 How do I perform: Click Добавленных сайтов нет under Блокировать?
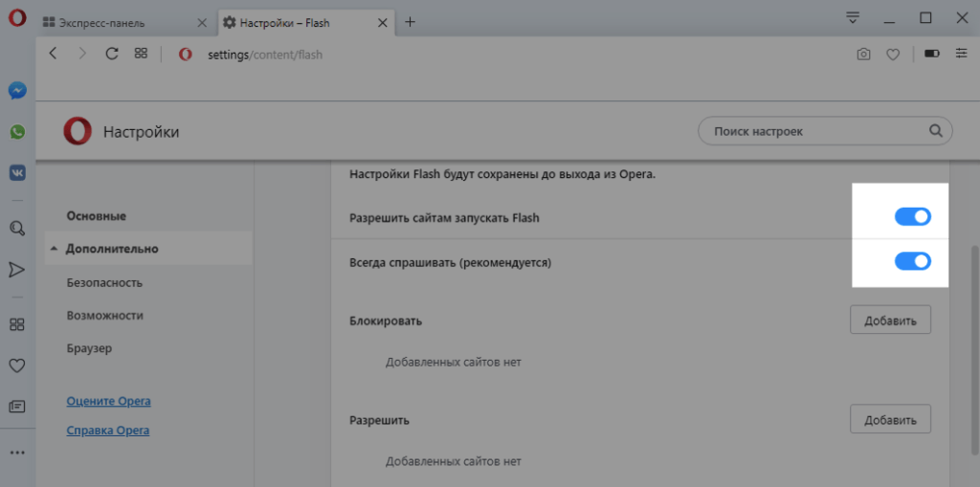pyautogui.click(x=453, y=362)
